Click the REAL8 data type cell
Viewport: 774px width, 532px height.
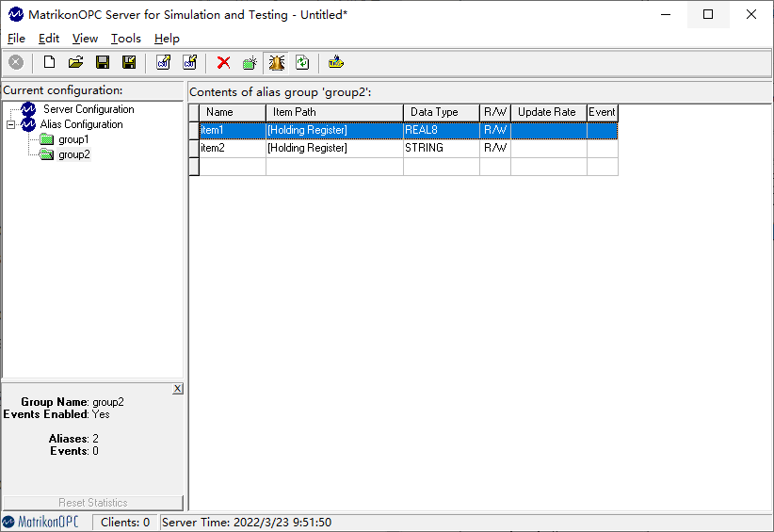click(442, 131)
